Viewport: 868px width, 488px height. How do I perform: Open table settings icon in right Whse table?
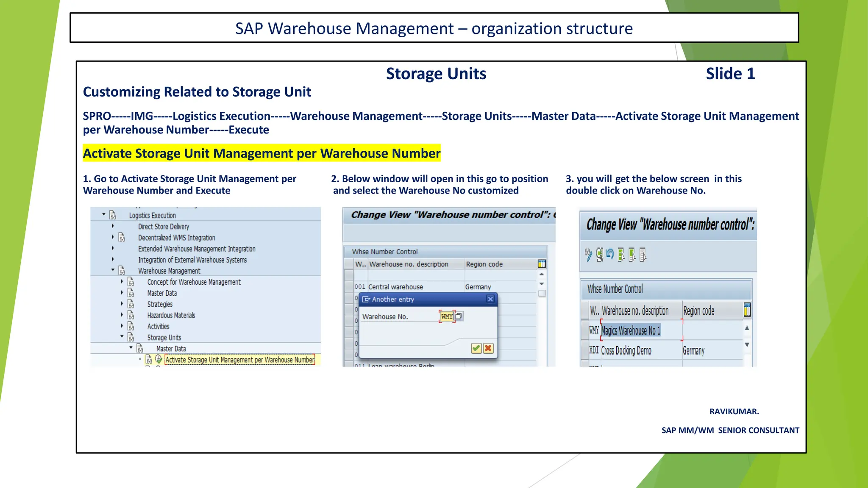747,310
